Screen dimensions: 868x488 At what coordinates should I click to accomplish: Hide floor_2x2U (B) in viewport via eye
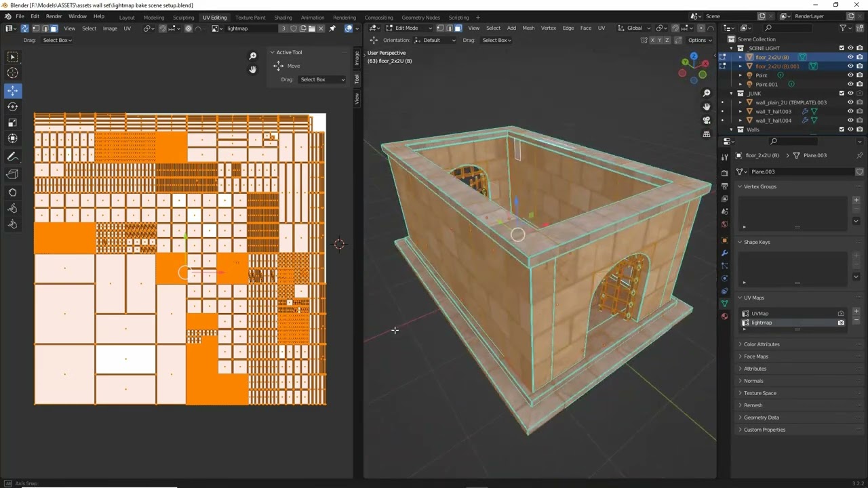(850, 58)
